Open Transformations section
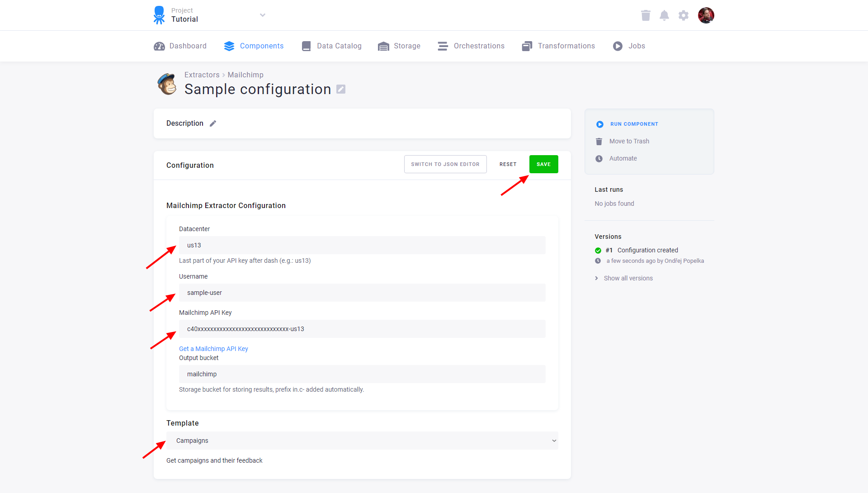The image size is (868, 493). point(558,46)
